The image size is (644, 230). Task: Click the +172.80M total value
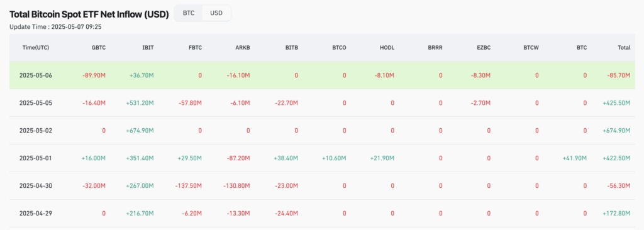pos(616,214)
